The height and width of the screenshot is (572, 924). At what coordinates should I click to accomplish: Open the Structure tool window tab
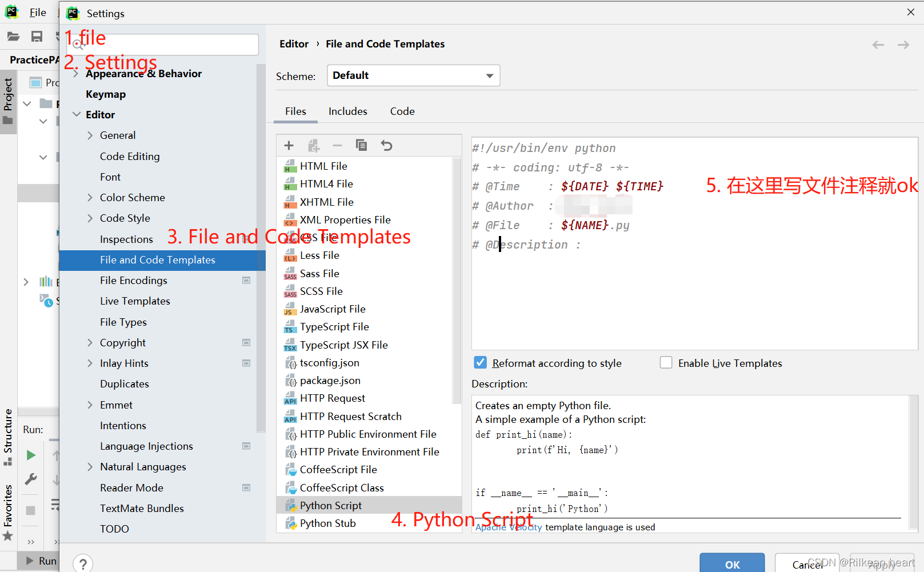pyautogui.click(x=8, y=437)
